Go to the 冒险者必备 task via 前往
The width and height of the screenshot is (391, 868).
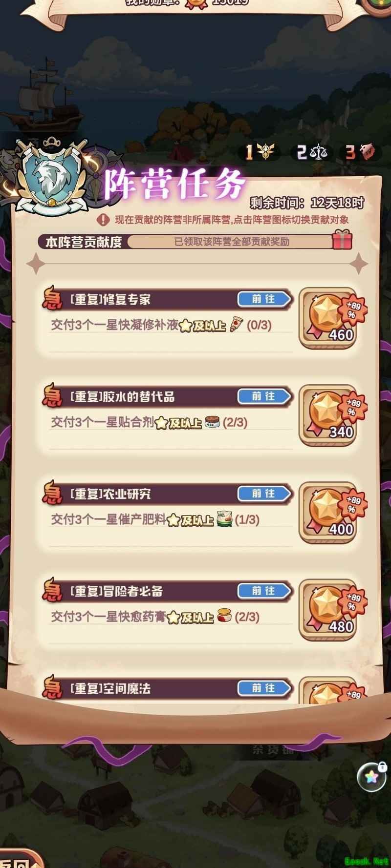click(x=264, y=591)
